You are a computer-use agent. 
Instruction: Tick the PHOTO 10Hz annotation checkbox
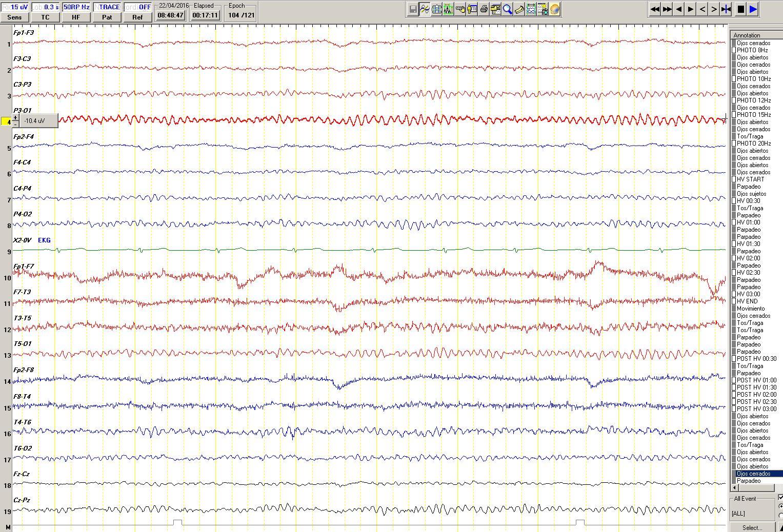click(734, 79)
